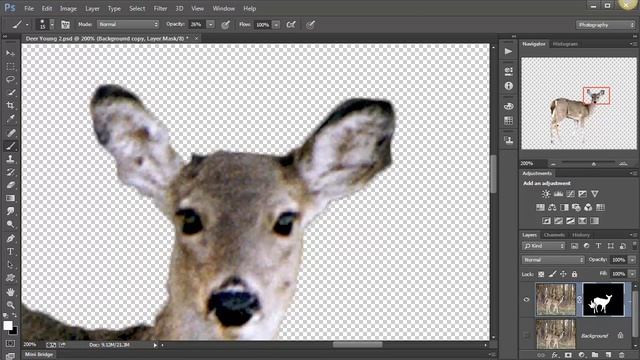Open the File menu
Screen dimensions: 640x360
click(29, 8)
